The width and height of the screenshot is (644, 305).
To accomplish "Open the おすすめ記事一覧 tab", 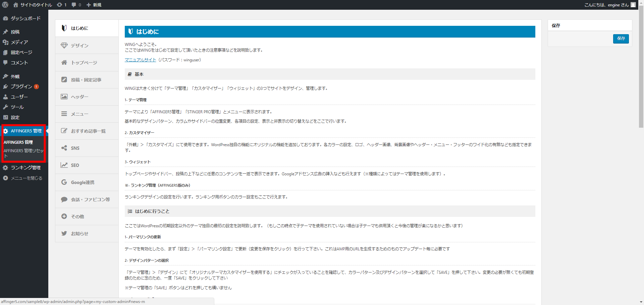I will 87,131.
